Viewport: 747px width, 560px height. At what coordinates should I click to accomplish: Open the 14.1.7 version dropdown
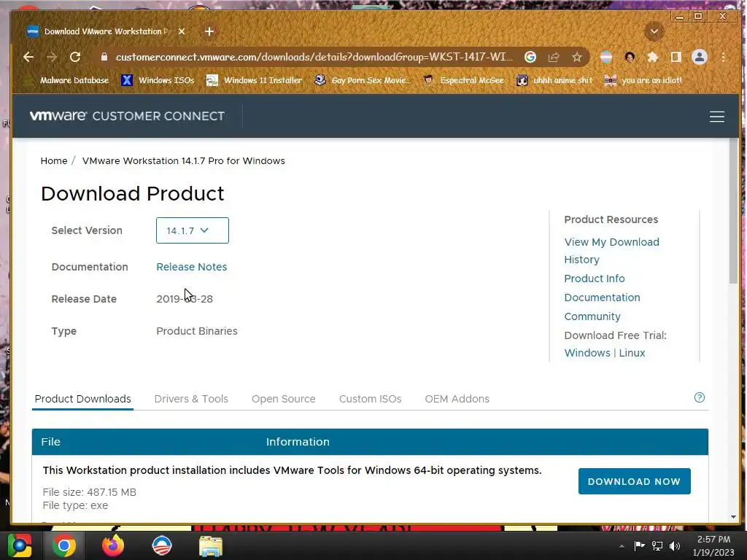(x=193, y=230)
